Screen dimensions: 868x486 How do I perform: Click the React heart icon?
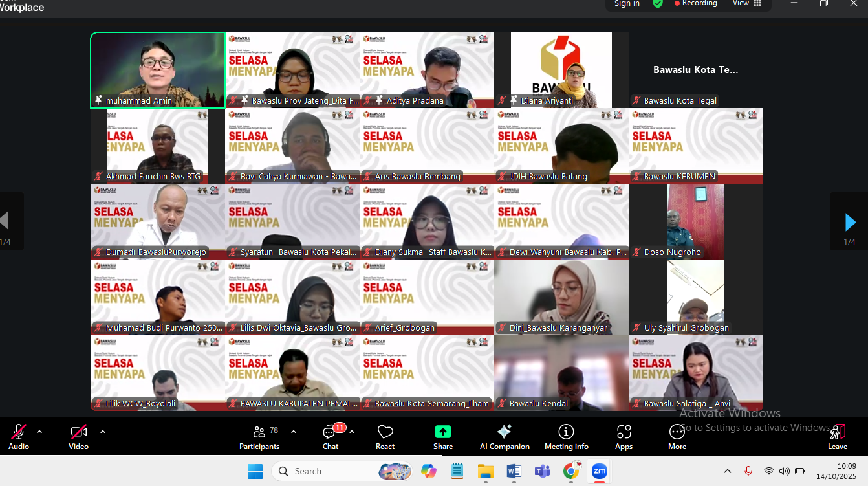click(x=385, y=437)
